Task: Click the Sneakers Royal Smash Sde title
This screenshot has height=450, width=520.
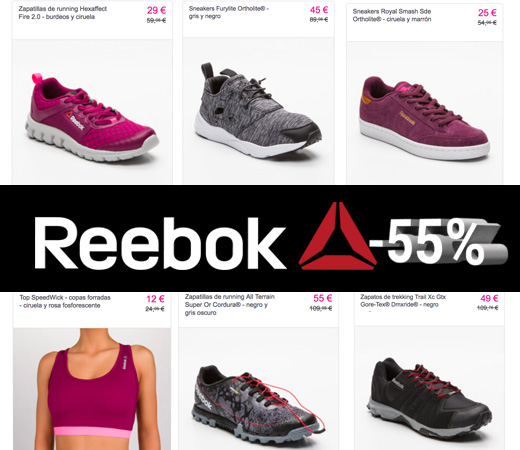Action: (392, 15)
